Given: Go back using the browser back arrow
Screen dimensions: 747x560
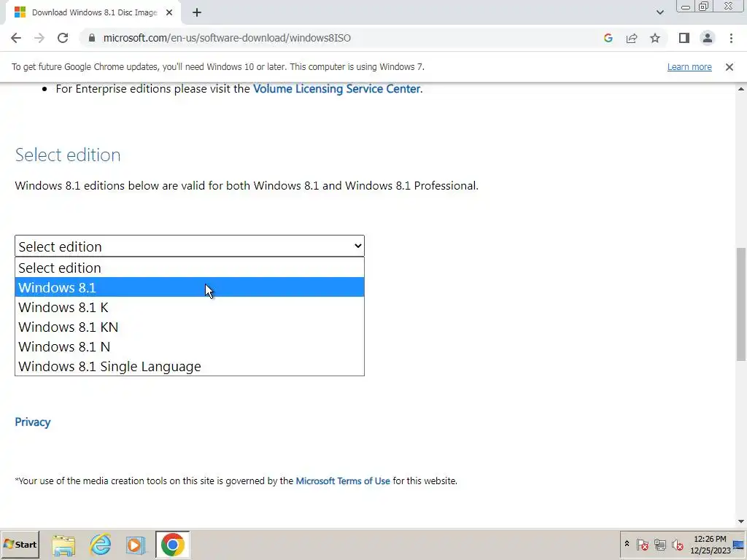Looking at the screenshot, I should click(x=16, y=38).
